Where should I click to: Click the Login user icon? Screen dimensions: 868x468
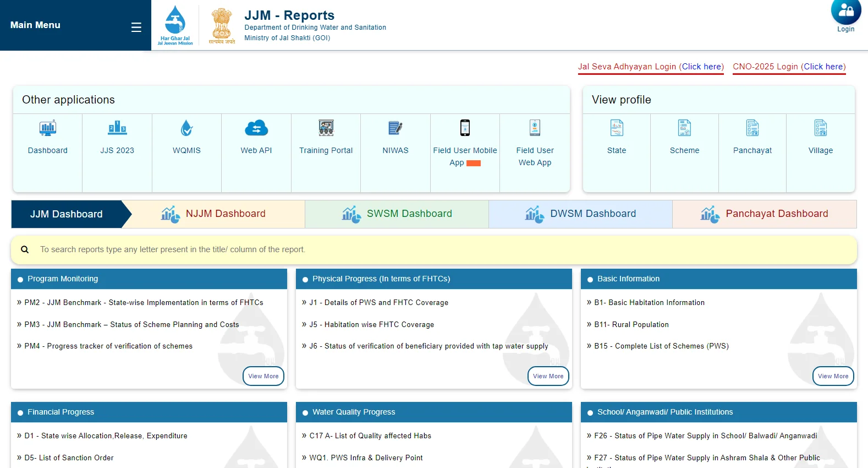pyautogui.click(x=846, y=11)
